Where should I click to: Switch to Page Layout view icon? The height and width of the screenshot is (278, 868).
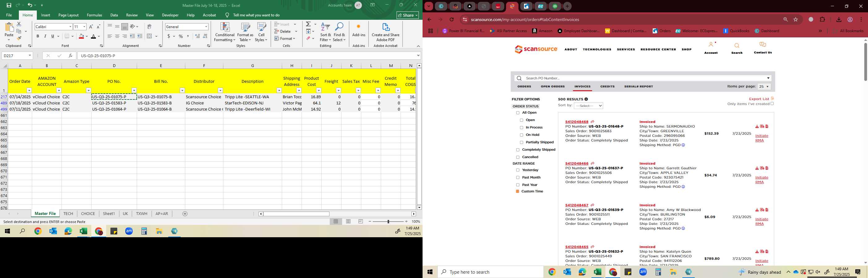348,221
